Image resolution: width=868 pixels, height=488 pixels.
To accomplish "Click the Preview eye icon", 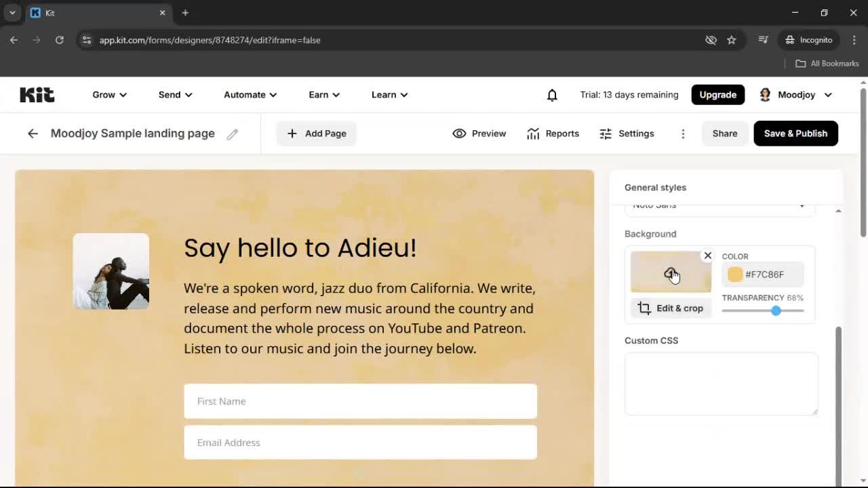I will pyautogui.click(x=459, y=134).
